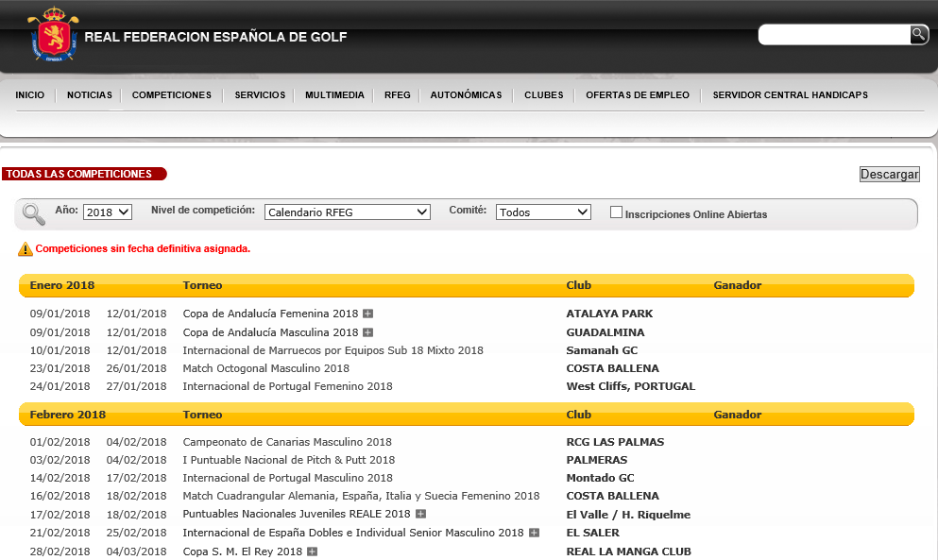Click the search magnifier button in header

[918, 35]
